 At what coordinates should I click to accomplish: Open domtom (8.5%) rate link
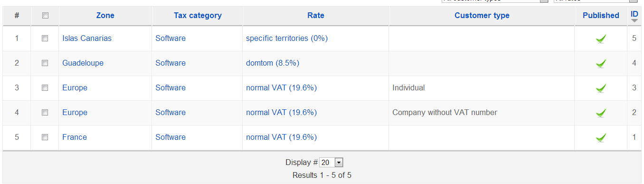click(x=273, y=63)
